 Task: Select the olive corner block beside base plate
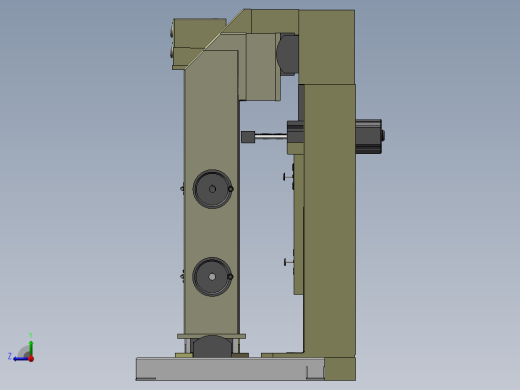(x=340, y=369)
